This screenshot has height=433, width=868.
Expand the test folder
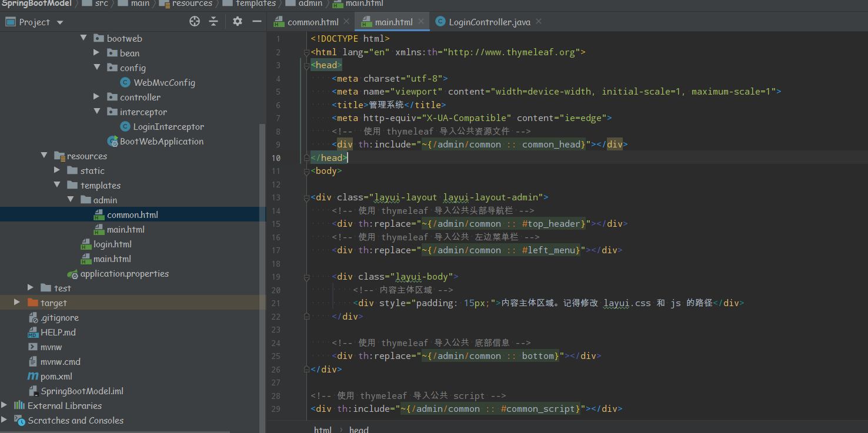[x=31, y=288]
